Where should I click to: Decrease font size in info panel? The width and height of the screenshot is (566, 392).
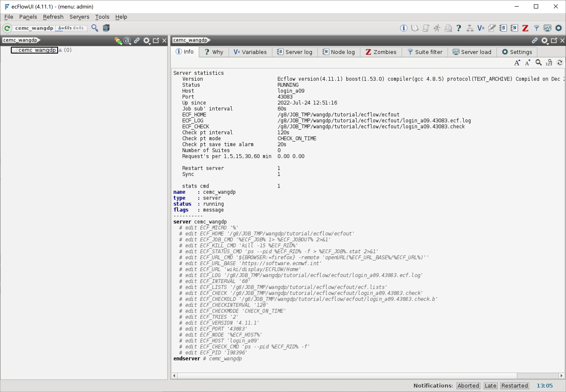(528, 63)
